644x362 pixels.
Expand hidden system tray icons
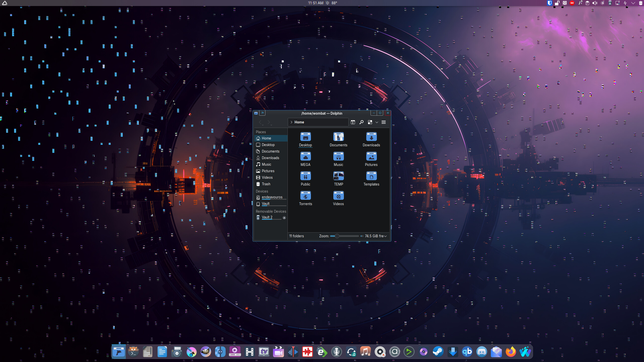(x=633, y=3)
